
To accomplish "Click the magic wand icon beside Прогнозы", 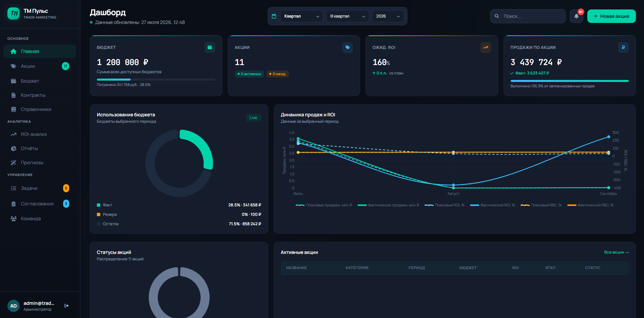I will click(x=14, y=163).
